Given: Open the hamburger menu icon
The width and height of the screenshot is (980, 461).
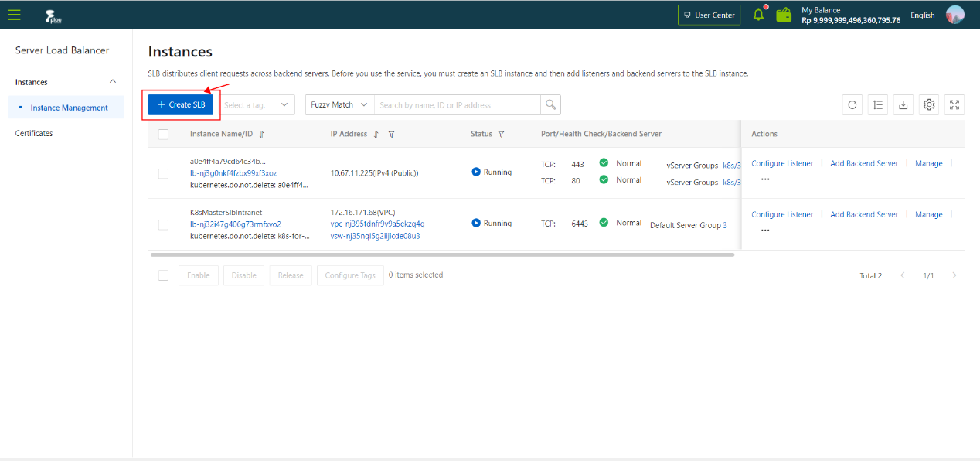Looking at the screenshot, I should click(x=14, y=15).
